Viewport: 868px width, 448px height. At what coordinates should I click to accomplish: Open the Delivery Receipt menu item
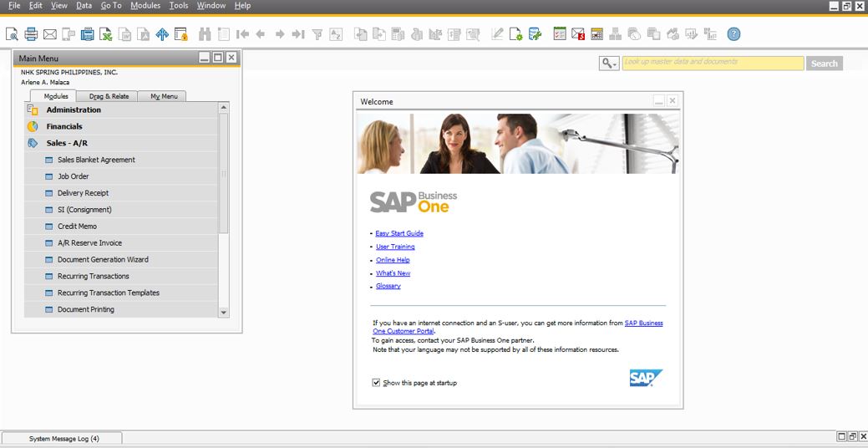(x=121, y=193)
